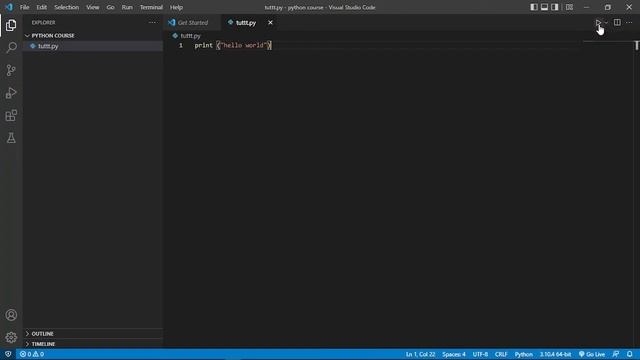Open the Run and Debug view

click(11, 93)
